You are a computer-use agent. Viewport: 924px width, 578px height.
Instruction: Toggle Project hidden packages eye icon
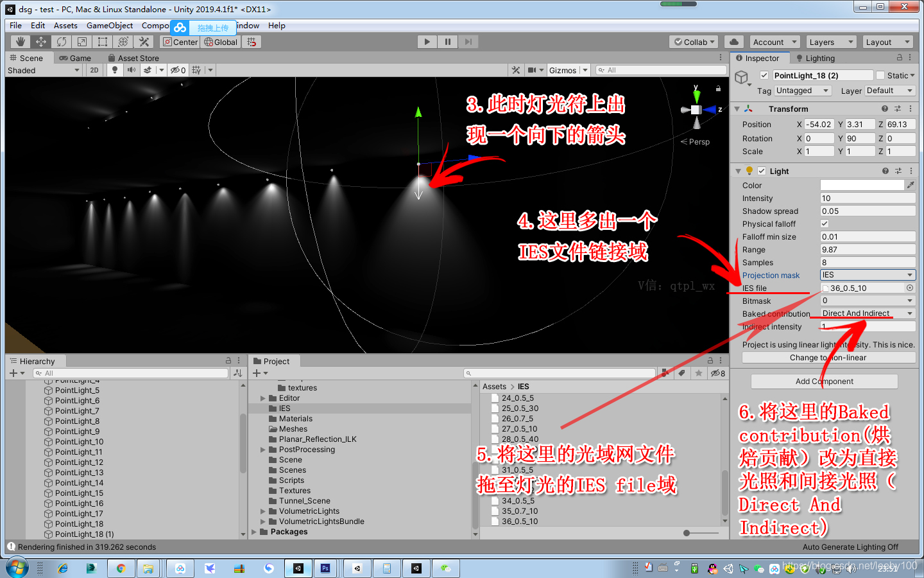(x=717, y=373)
